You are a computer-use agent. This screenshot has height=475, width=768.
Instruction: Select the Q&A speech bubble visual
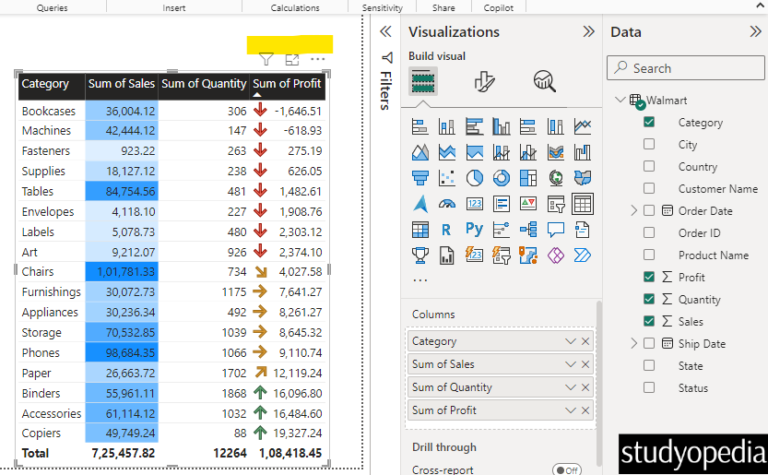pyautogui.click(x=555, y=230)
